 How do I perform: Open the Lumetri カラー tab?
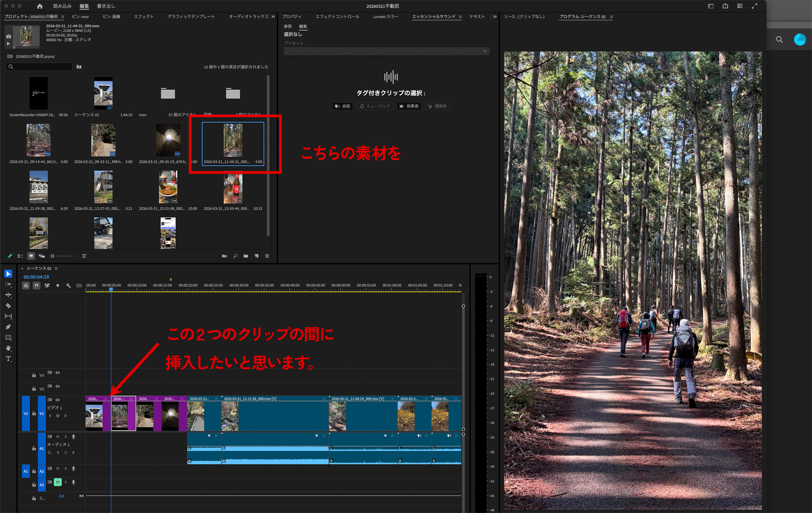(x=385, y=17)
